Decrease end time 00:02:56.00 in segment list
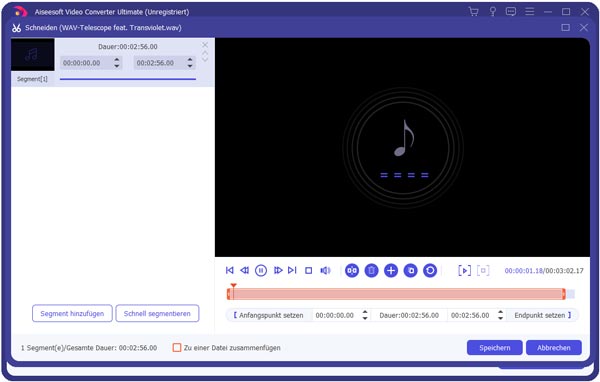The height and width of the screenshot is (382, 600). (190, 66)
